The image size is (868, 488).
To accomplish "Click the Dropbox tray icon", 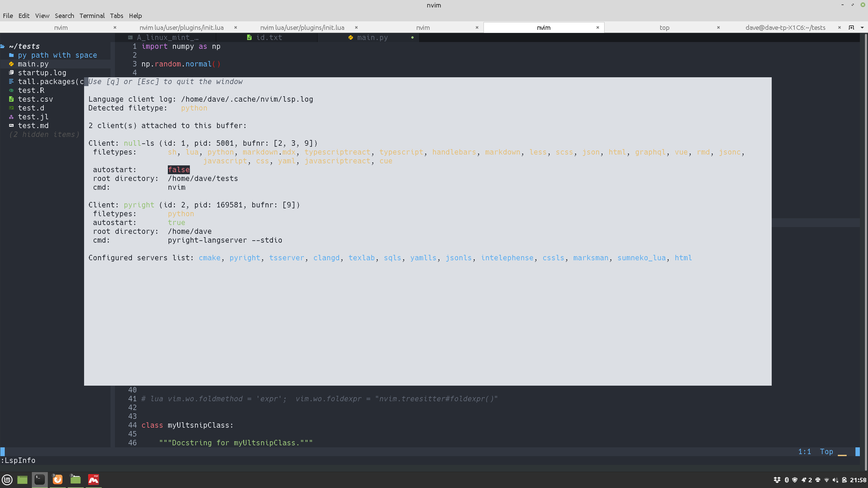I will tap(777, 480).
